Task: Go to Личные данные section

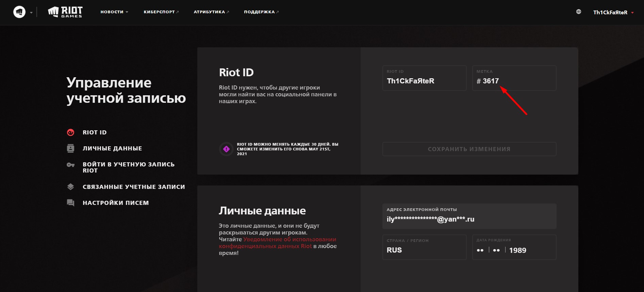Action: (x=112, y=148)
